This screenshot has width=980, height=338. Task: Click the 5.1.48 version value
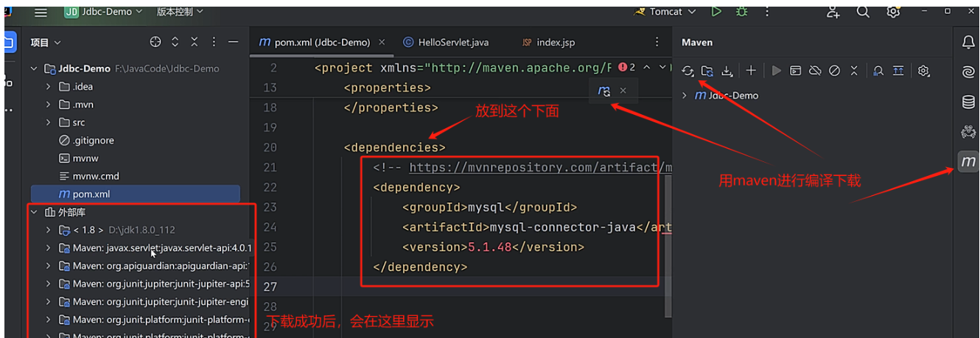coord(490,247)
